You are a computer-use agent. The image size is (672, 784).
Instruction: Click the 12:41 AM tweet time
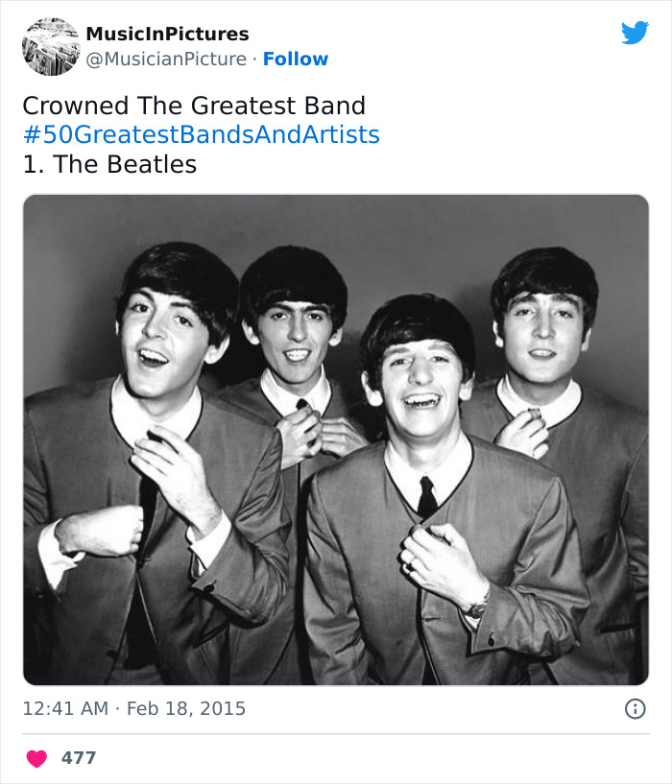pyautogui.click(x=63, y=709)
